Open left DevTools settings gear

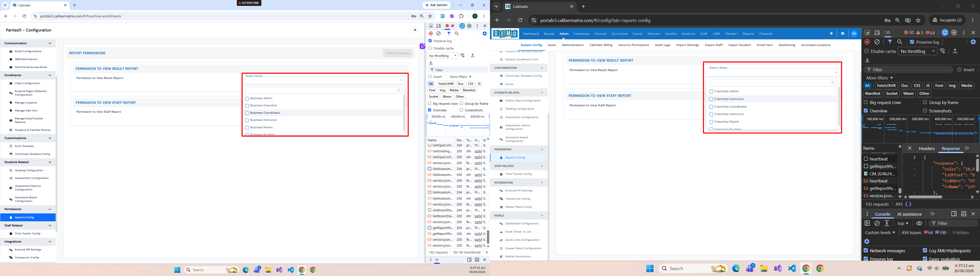470,26
